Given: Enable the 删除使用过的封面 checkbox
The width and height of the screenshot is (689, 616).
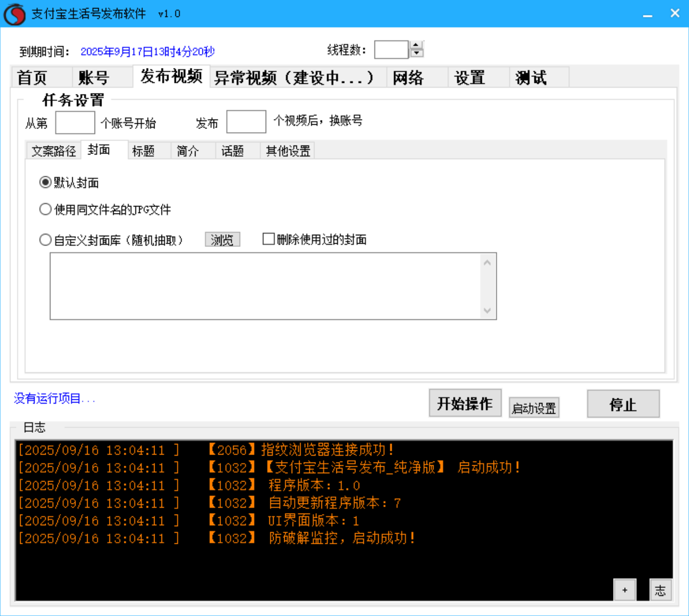Looking at the screenshot, I should 268,239.
